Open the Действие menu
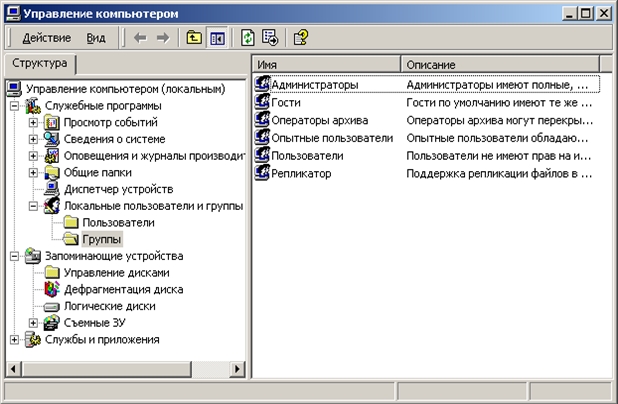 click(x=46, y=38)
